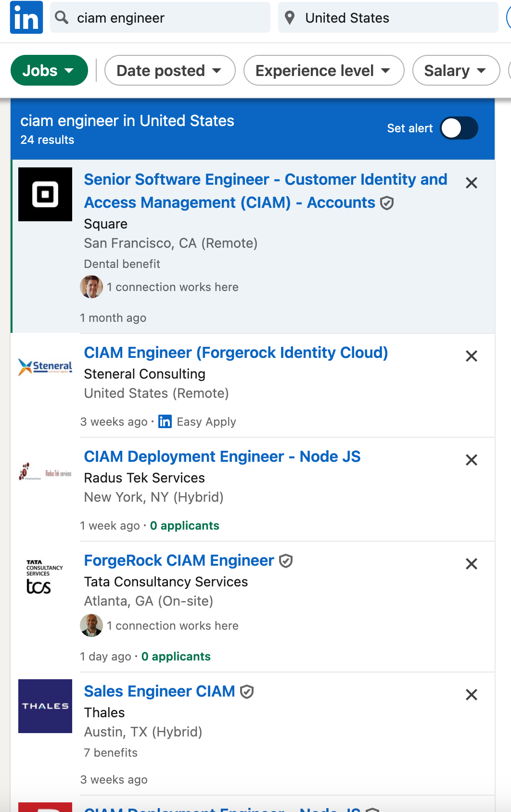Click 'Thales' company name

(104, 713)
